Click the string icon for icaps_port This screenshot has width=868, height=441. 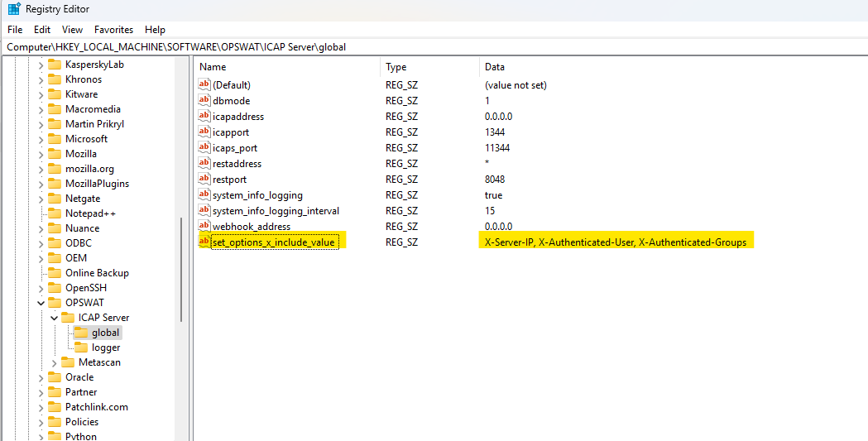[x=204, y=148]
